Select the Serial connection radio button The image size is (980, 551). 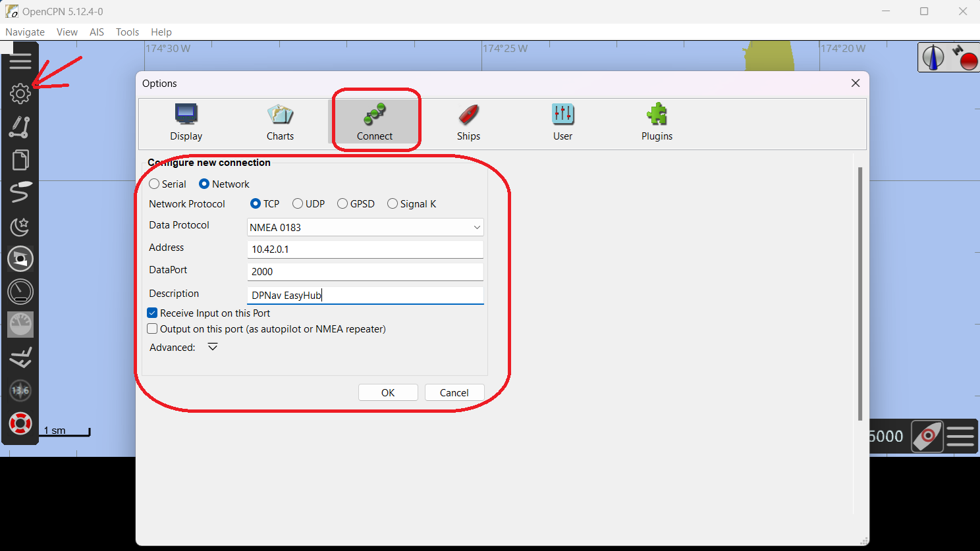[x=155, y=184]
